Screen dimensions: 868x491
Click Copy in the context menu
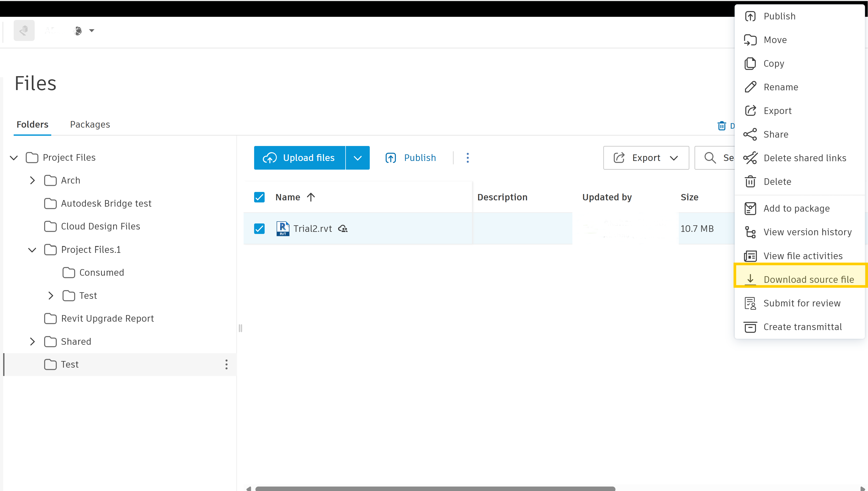pyautogui.click(x=799, y=63)
